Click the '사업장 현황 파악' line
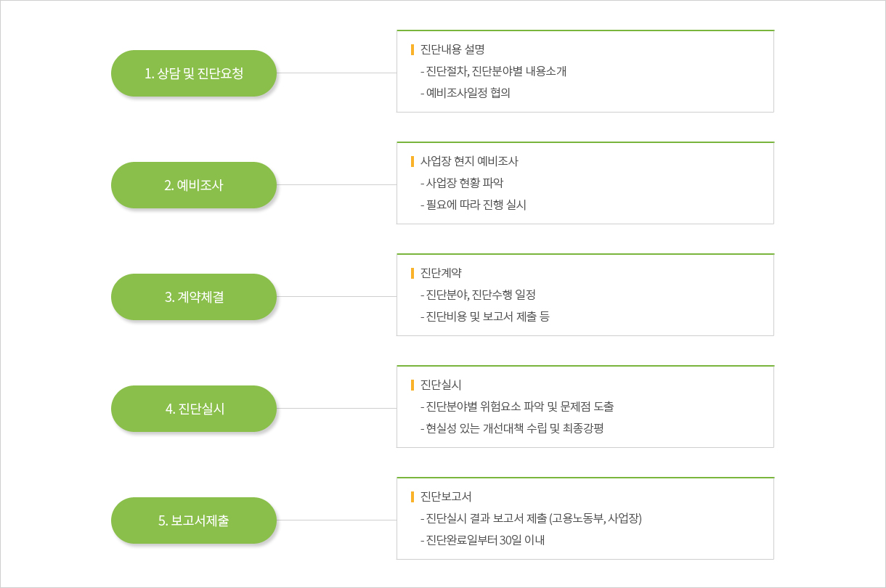 (461, 183)
